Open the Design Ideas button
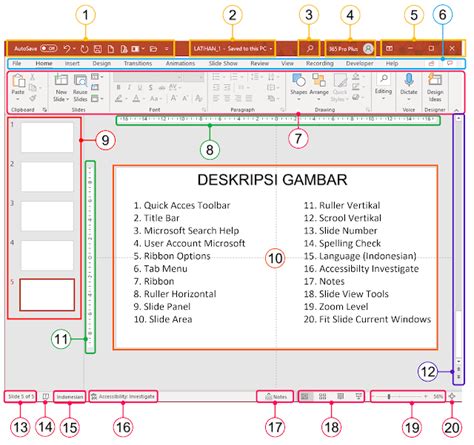 coord(435,88)
